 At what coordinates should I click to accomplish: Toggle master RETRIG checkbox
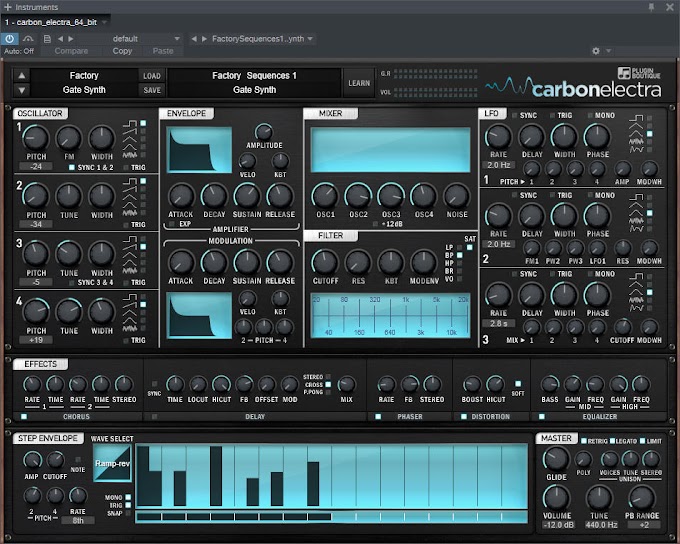pyautogui.click(x=584, y=441)
